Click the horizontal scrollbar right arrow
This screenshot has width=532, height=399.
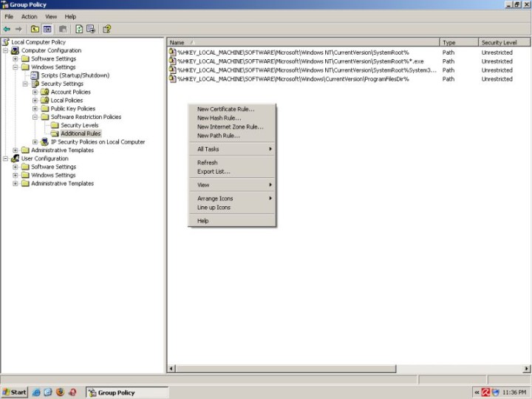[527, 369]
